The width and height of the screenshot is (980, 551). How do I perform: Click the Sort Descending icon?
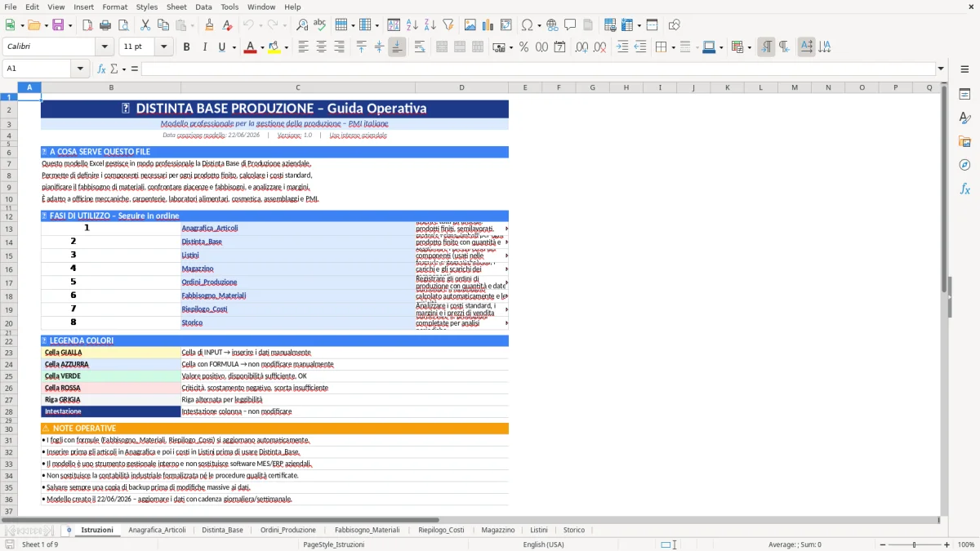(x=430, y=25)
